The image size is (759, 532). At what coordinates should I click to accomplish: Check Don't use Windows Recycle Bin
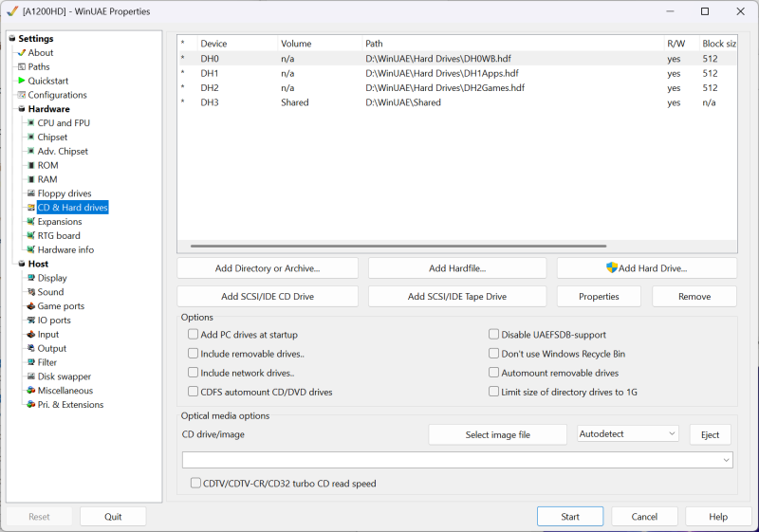493,354
